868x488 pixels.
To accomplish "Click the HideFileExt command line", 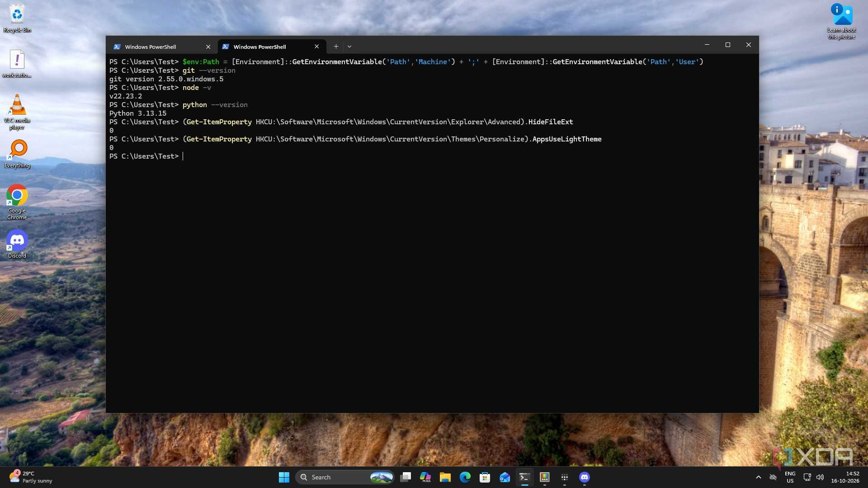I will click(341, 122).
